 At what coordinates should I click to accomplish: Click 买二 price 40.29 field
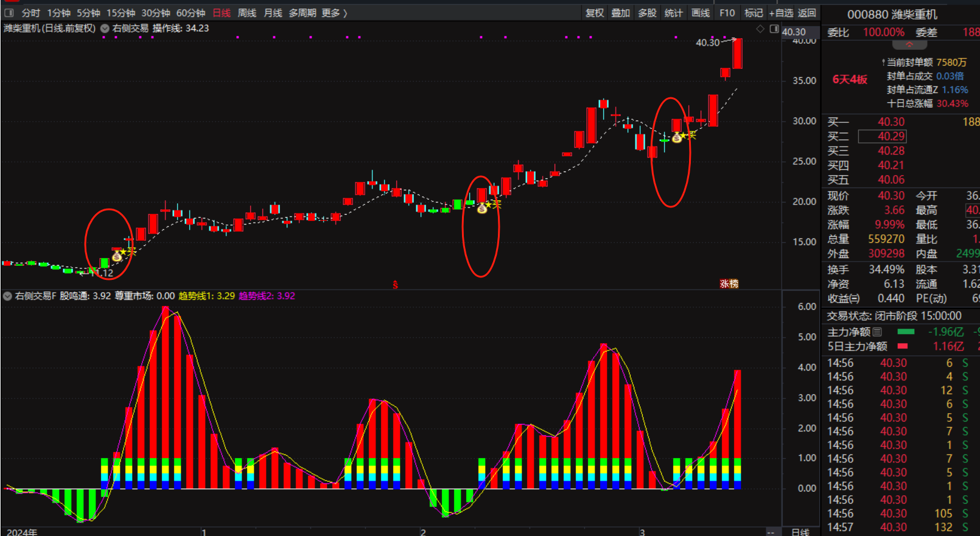coord(891,136)
